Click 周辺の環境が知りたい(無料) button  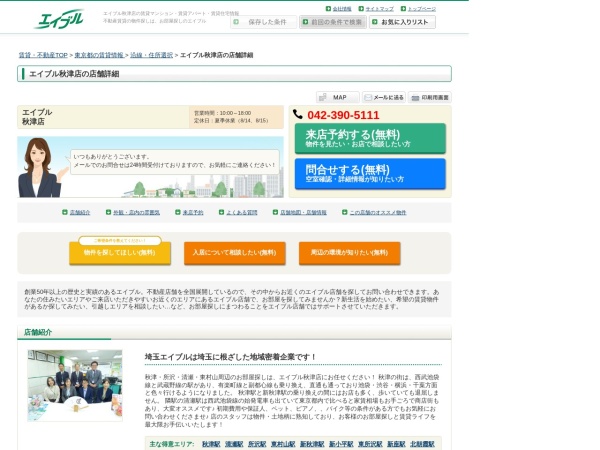pyautogui.click(x=349, y=253)
